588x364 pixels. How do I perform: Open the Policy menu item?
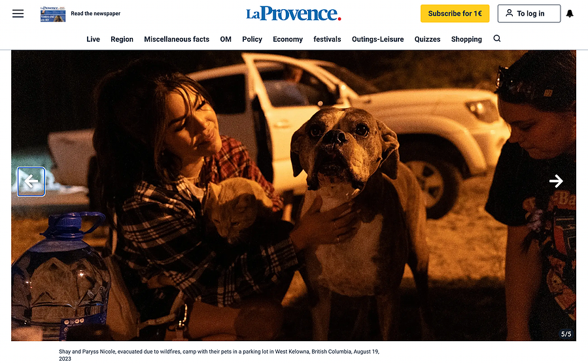tap(252, 39)
